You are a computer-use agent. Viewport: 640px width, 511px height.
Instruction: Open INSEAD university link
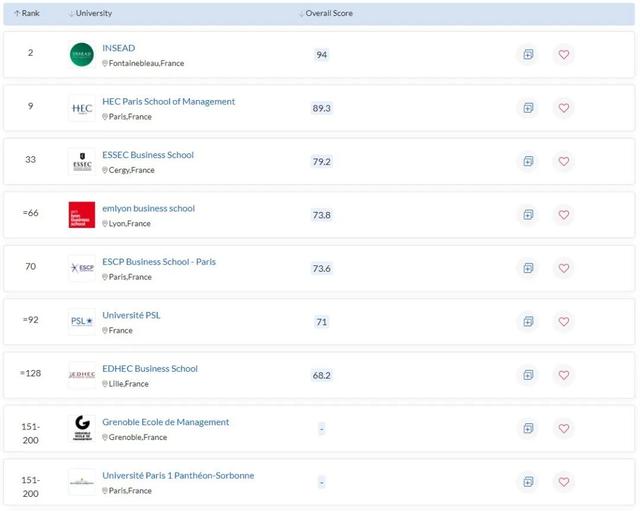click(118, 48)
